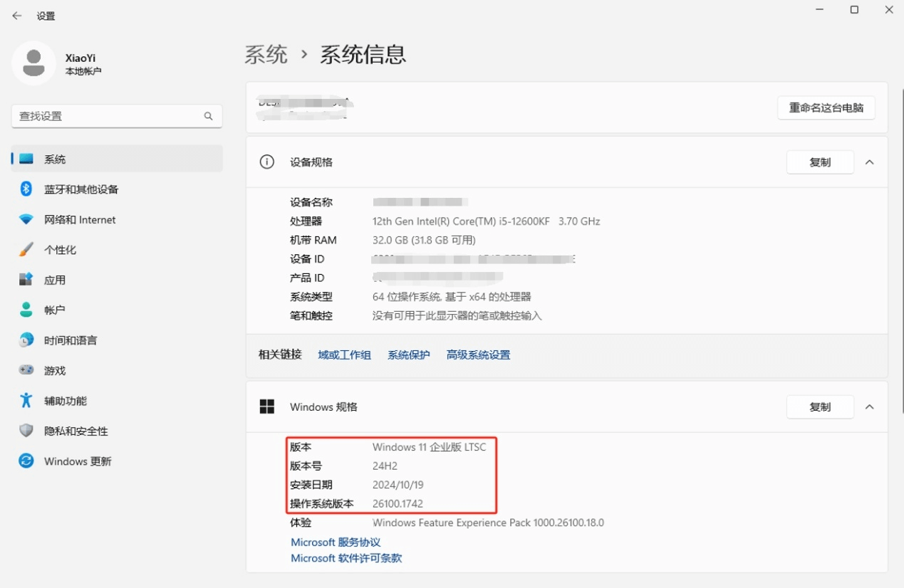904x588 pixels.
Task: Open the 域或工作组 link
Action: 344,354
